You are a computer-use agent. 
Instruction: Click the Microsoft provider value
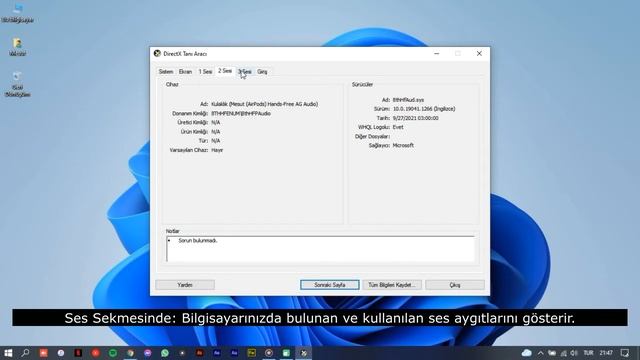[403, 145]
